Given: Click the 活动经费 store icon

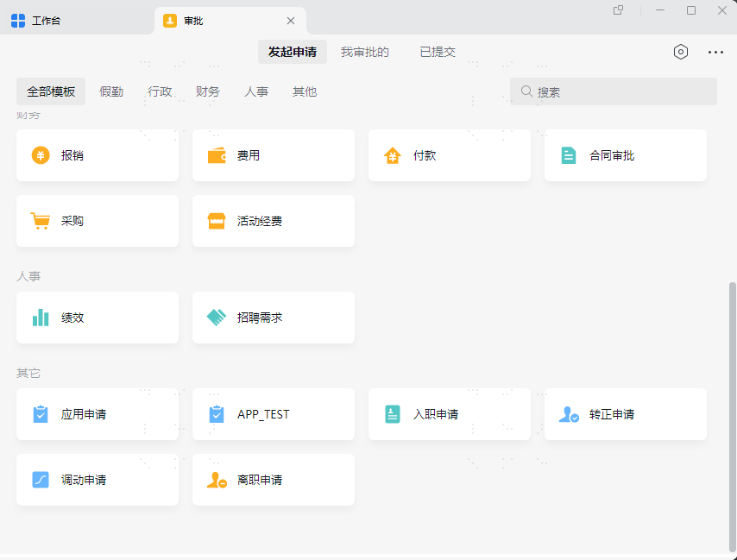Looking at the screenshot, I should click(217, 221).
